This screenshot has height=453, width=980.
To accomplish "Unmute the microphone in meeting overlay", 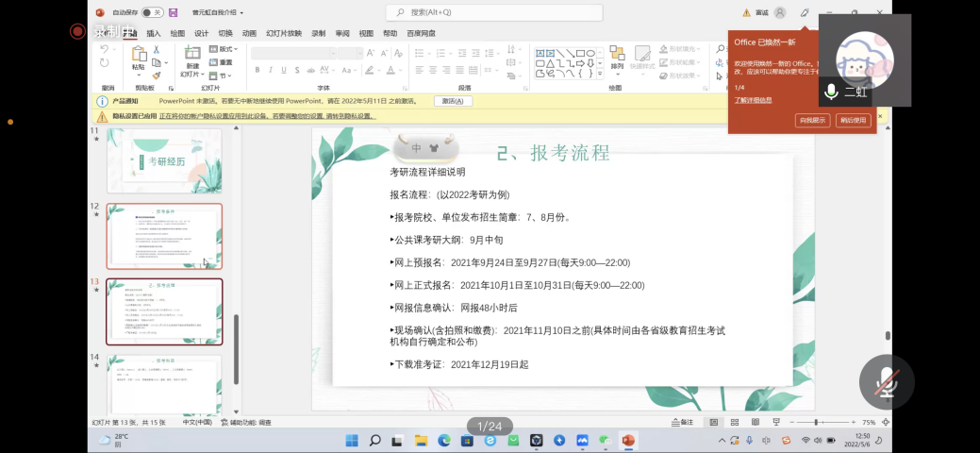I will pyautogui.click(x=886, y=381).
